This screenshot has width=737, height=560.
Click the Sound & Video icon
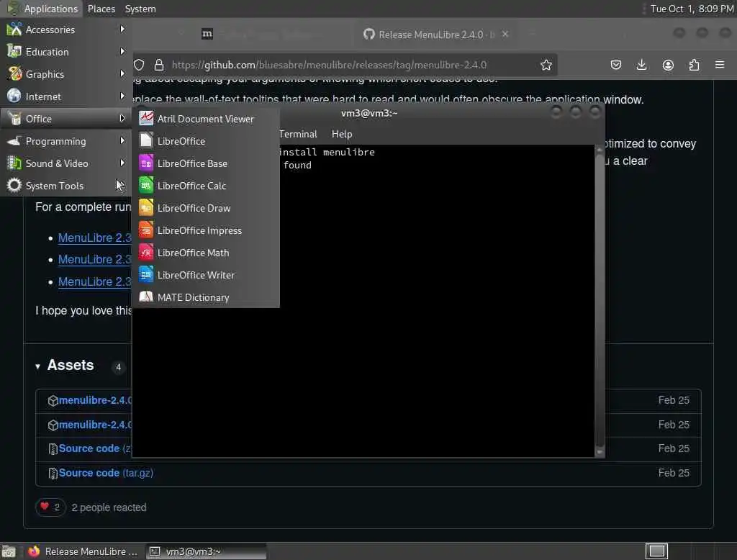(14, 163)
